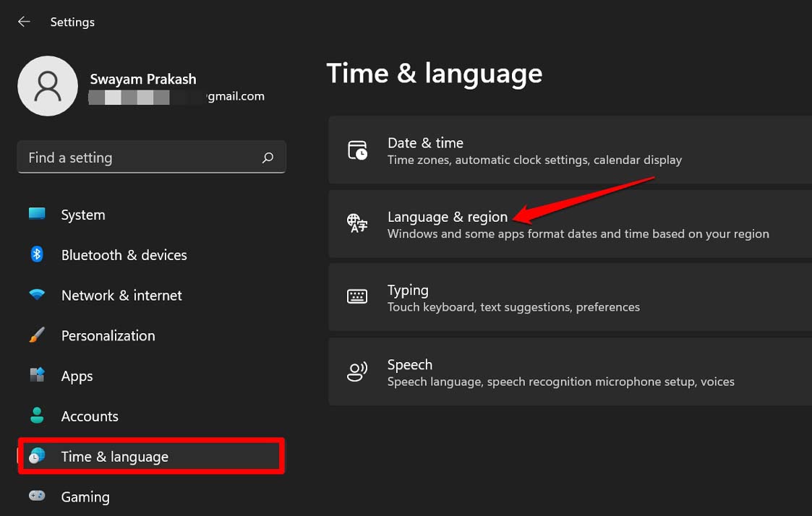Click the Swayam Prakash account name
This screenshot has height=516, width=812.
(143, 79)
